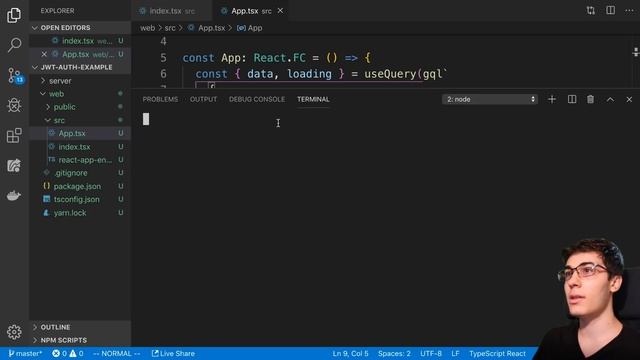Open the Docker view in activity bar
This screenshot has height=360, width=640.
point(14,196)
